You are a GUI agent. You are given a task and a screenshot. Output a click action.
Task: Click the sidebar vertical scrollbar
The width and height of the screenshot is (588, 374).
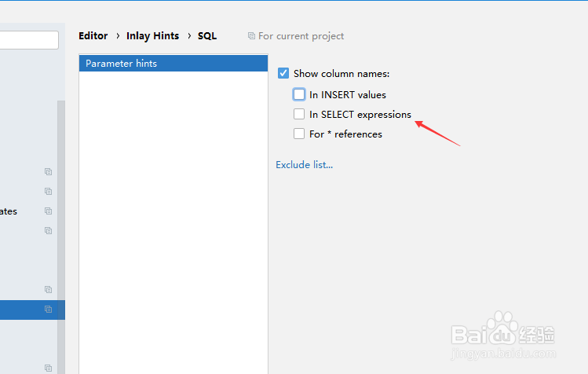point(61,236)
